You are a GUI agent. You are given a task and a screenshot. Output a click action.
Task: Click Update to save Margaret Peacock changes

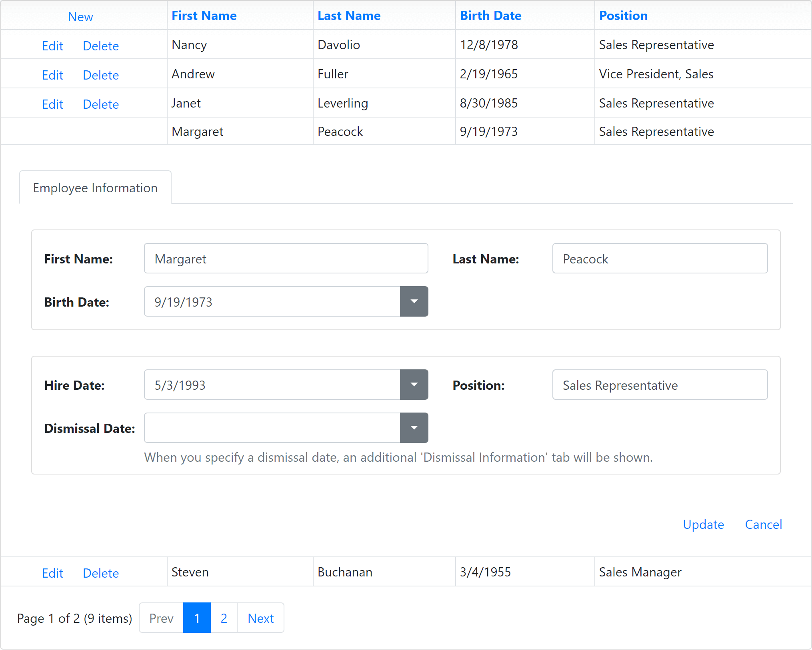pyautogui.click(x=704, y=524)
